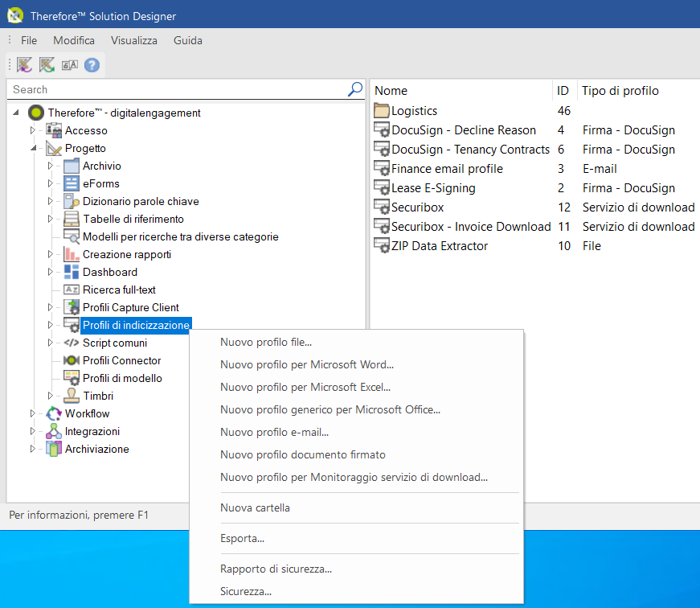The height and width of the screenshot is (608, 700).
Task: Choose Nuovo profilo documento firmato
Action: [356, 454]
